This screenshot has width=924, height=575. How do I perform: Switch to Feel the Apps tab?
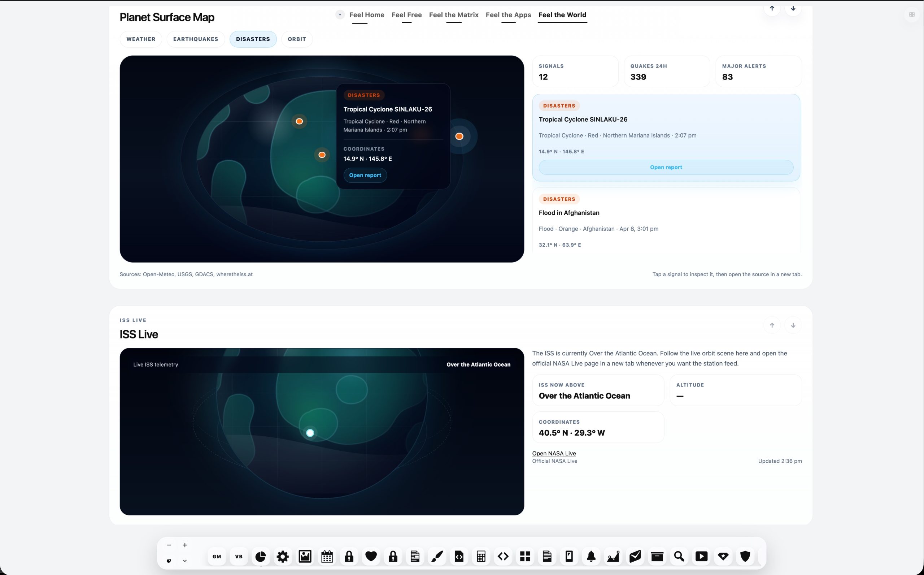pyautogui.click(x=508, y=15)
